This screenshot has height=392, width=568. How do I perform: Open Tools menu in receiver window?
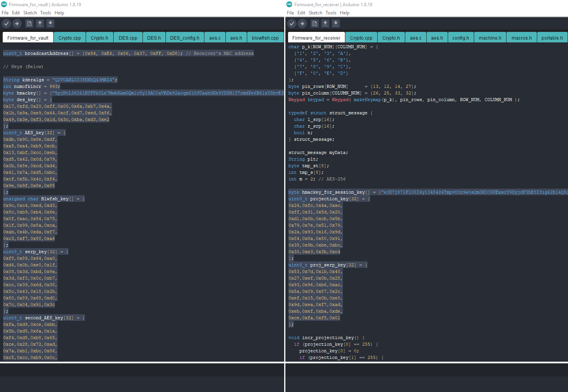click(331, 13)
